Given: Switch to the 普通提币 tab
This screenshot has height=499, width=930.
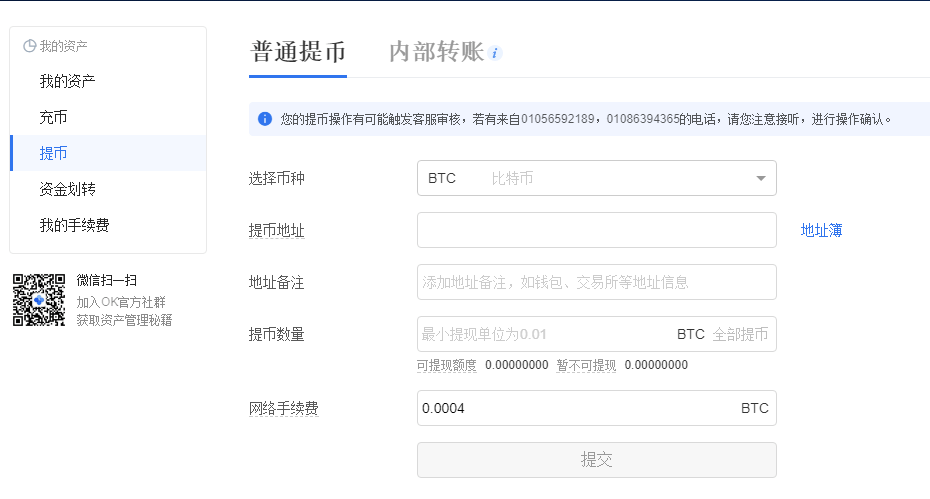Looking at the screenshot, I should point(298,52).
